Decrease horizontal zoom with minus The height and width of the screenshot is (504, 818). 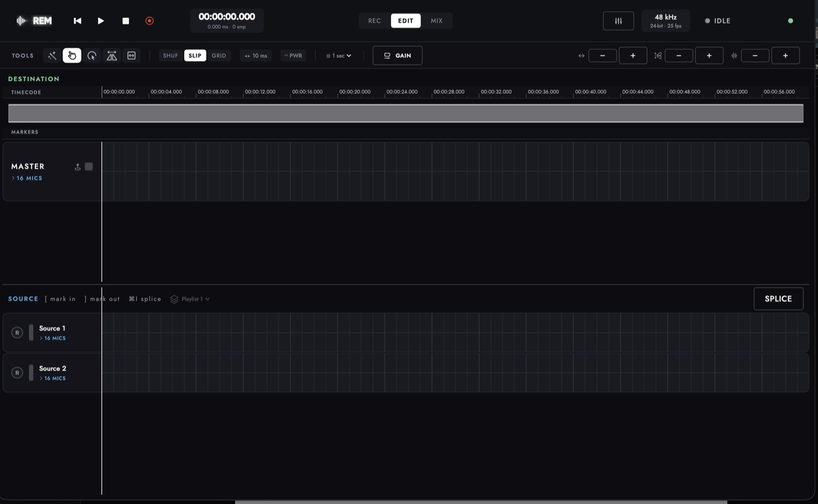pyautogui.click(x=603, y=56)
